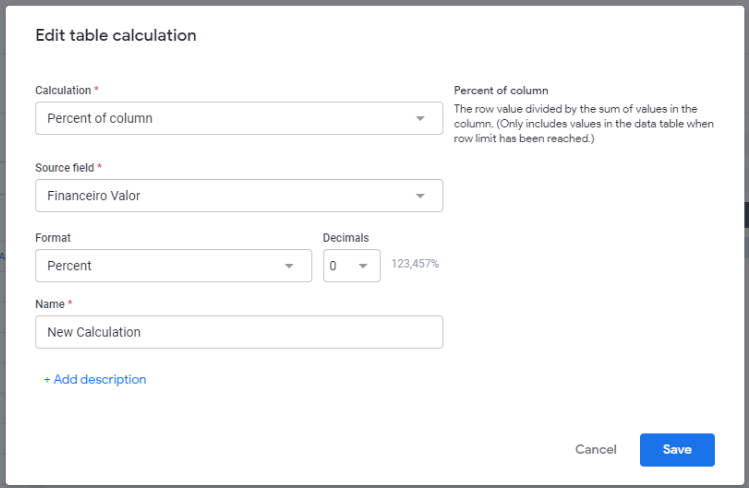The image size is (749, 488).
Task: Click the row value description paragraph
Action: 584,124
